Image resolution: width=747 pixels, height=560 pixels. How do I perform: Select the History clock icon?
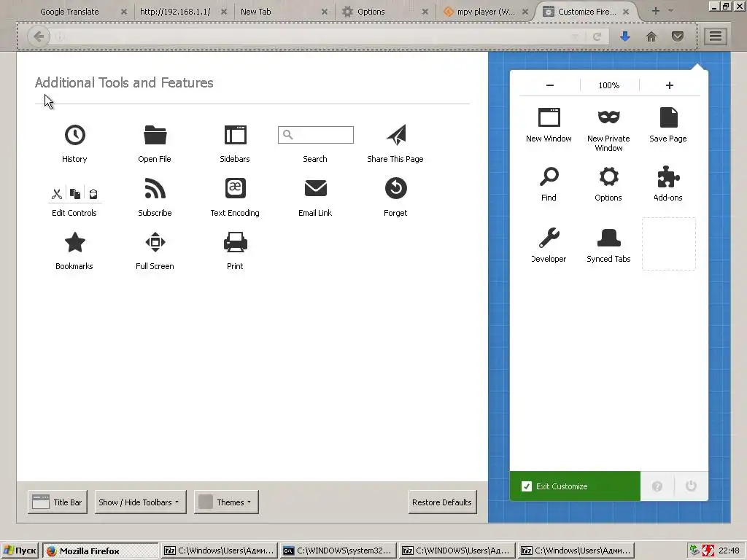click(75, 135)
